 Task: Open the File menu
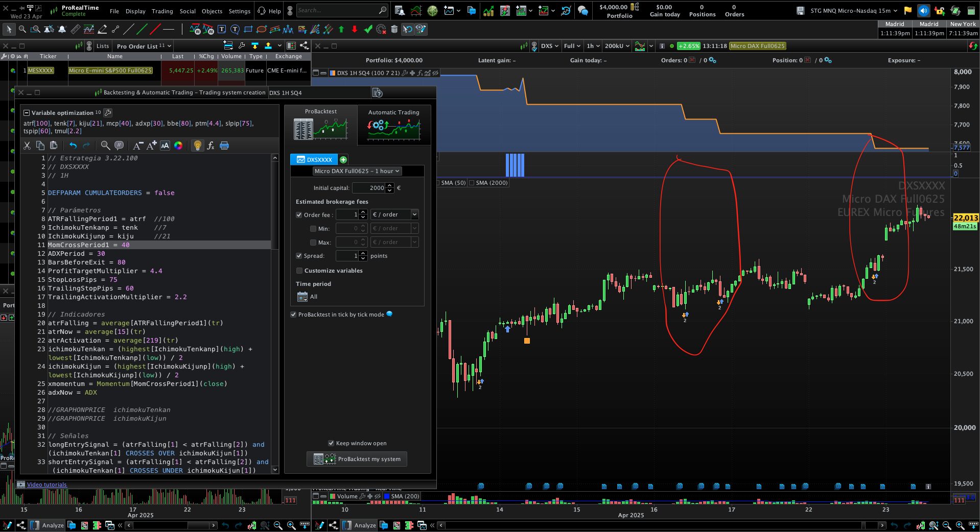[114, 11]
